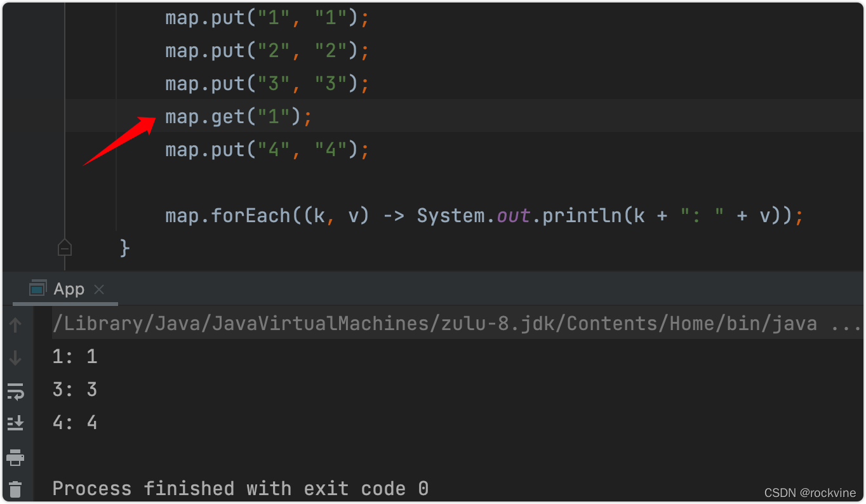
Task: Click the map.get("1") code line
Action: [x=239, y=117]
